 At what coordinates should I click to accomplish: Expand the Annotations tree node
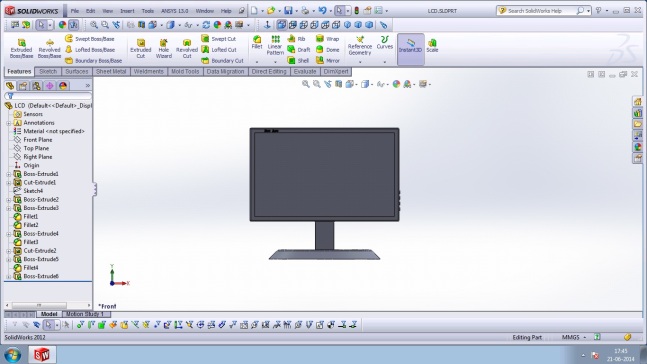[x=9, y=123]
